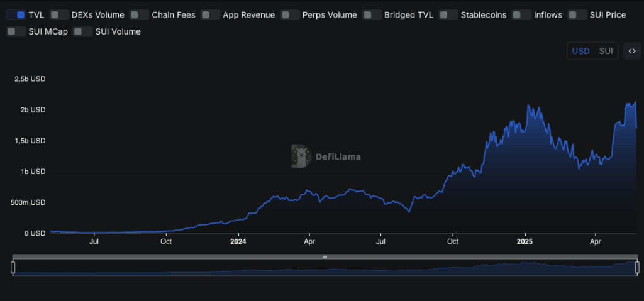This screenshot has width=644, height=301.
Task: Enable App Revenue series
Action: (211, 14)
